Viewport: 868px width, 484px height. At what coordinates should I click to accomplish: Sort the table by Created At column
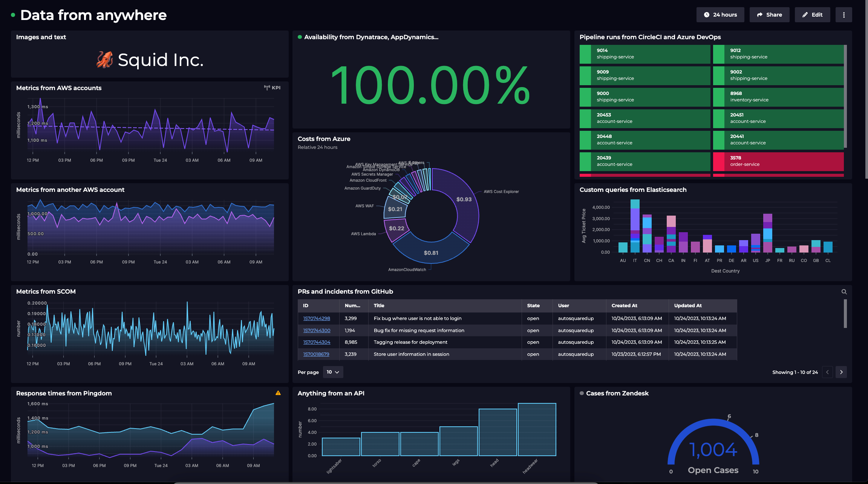click(624, 306)
